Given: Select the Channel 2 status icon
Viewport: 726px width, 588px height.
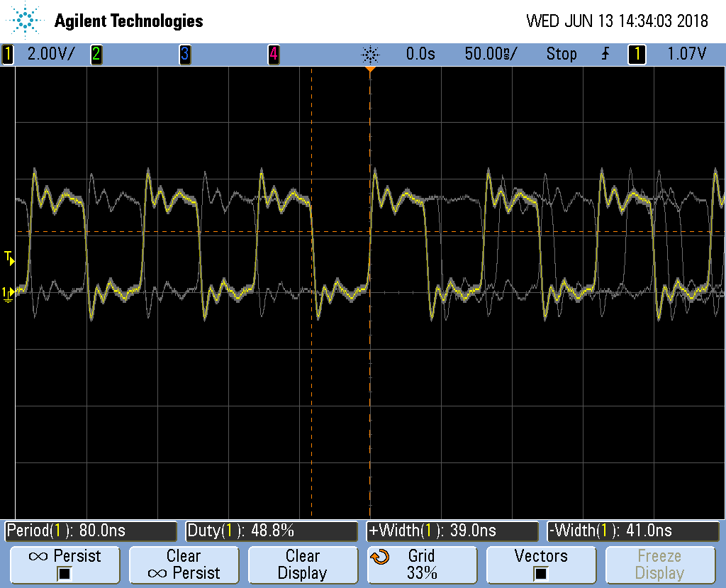Looking at the screenshot, I should pos(96,54).
